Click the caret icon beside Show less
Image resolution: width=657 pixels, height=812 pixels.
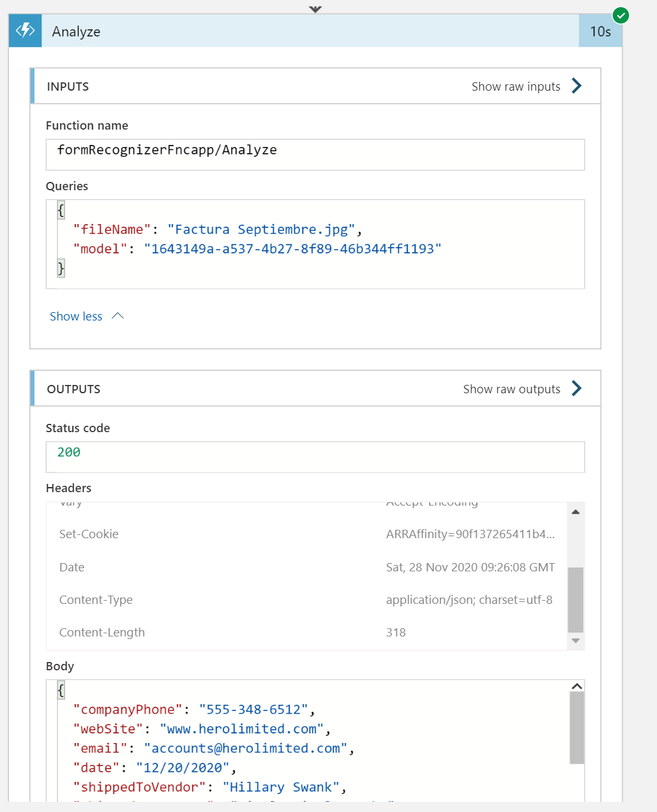(x=118, y=316)
